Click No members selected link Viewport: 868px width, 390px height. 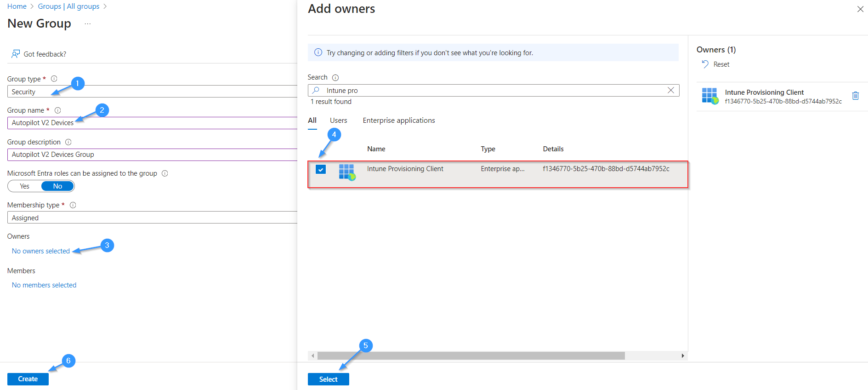pyautogui.click(x=44, y=285)
